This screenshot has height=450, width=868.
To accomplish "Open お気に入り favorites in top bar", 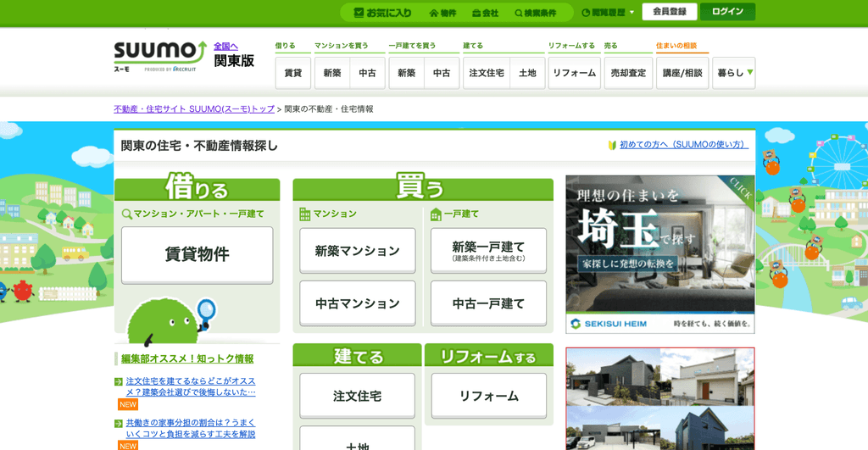I will pyautogui.click(x=382, y=12).
